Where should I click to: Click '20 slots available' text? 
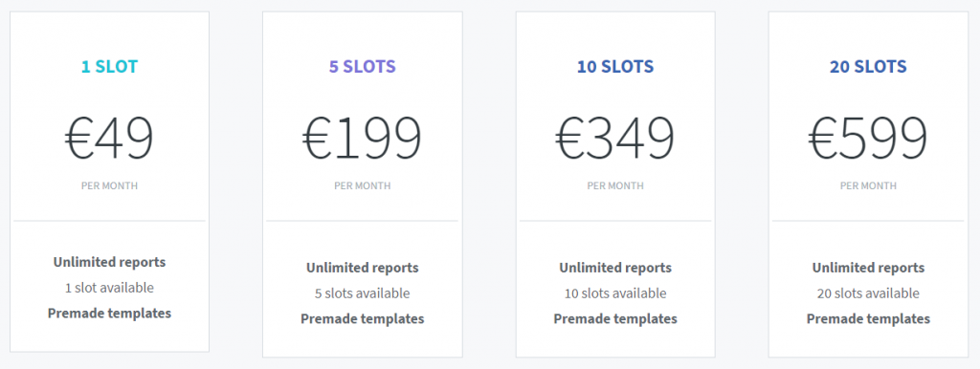(868, 293)
